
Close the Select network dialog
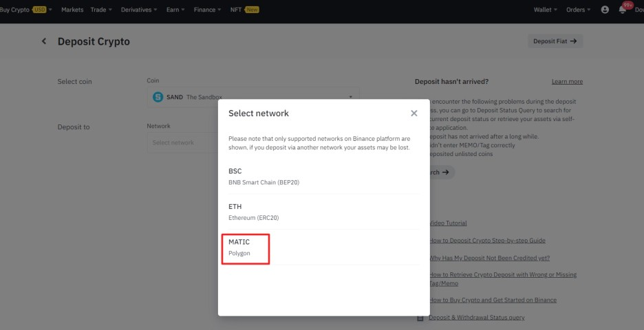click(x=414, y=113)
